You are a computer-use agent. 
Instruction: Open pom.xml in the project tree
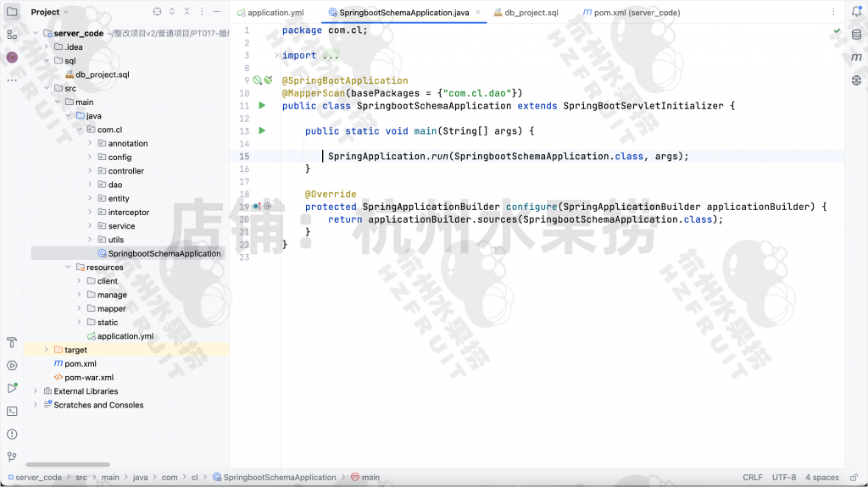click(x=80, y=363)
